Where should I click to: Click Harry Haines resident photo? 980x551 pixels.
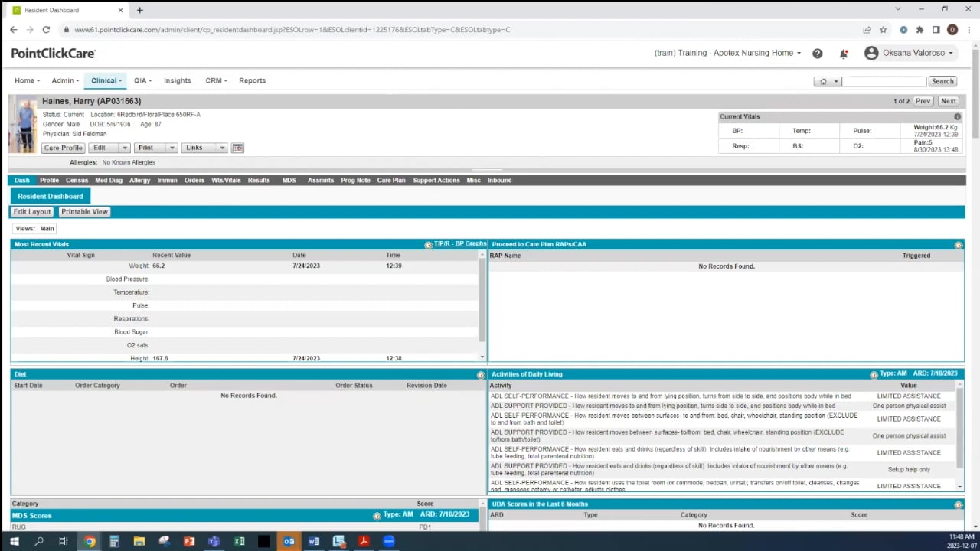click(x=23, y=125)
